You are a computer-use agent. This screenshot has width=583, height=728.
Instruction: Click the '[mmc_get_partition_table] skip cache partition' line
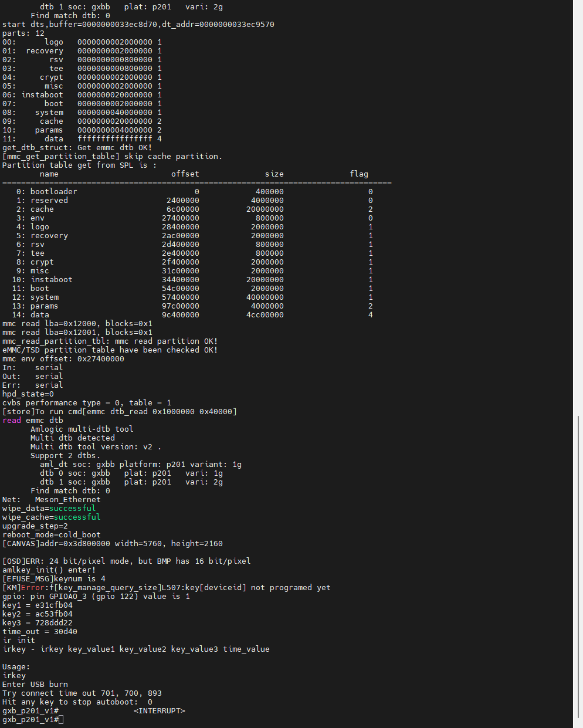[113, 157]
